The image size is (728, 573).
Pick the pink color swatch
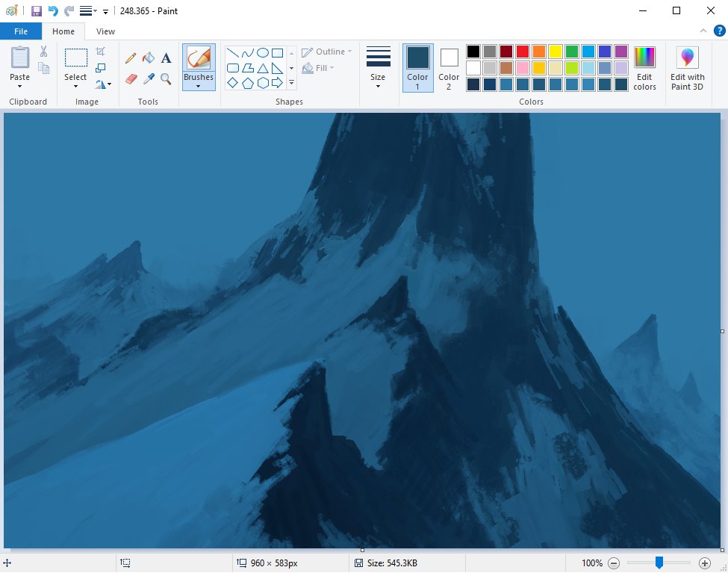pyautogui.click(x=523, y=68)
